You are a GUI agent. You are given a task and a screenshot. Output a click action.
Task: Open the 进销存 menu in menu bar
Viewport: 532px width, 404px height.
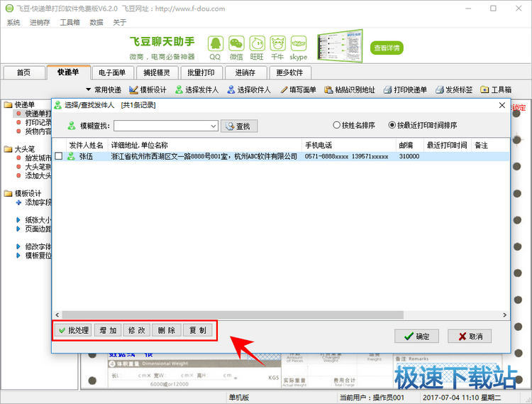click(40, 23)
